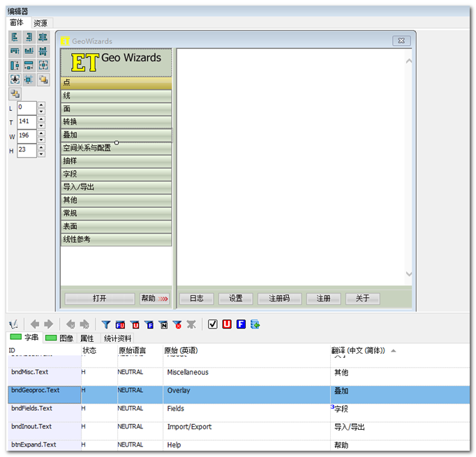Screen dimensions: 476x457
Task: Click the L position input field
Action: click(27, 107)
